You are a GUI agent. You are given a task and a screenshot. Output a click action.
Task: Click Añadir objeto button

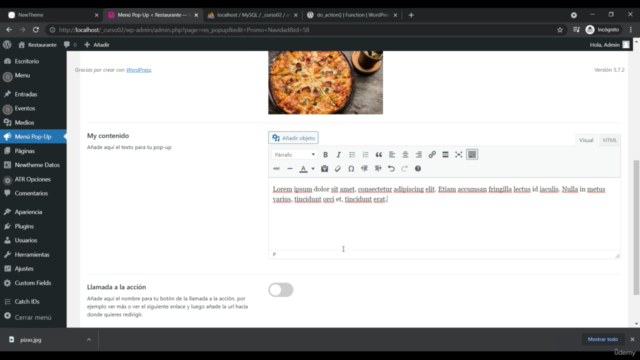click(x=293, y=138)
